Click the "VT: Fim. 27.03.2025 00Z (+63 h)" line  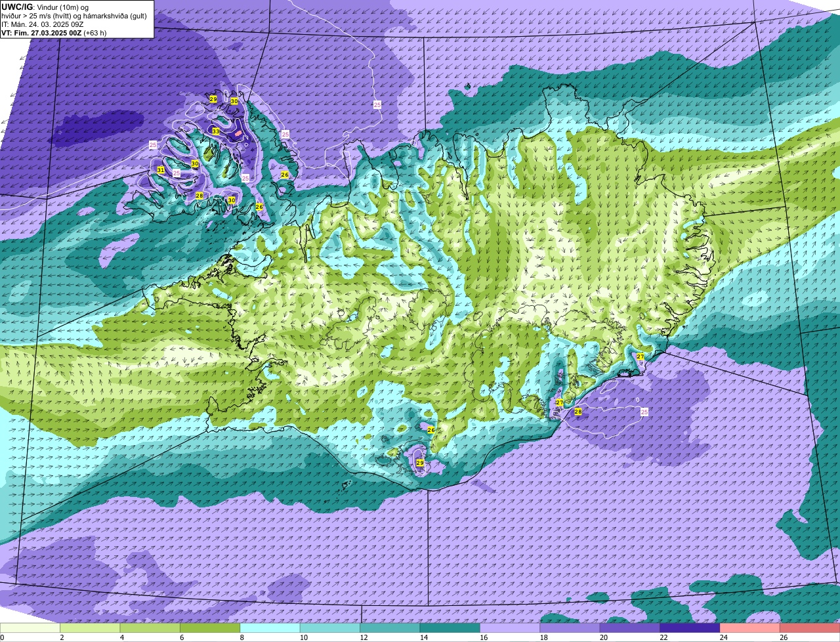tap(54, 32)
